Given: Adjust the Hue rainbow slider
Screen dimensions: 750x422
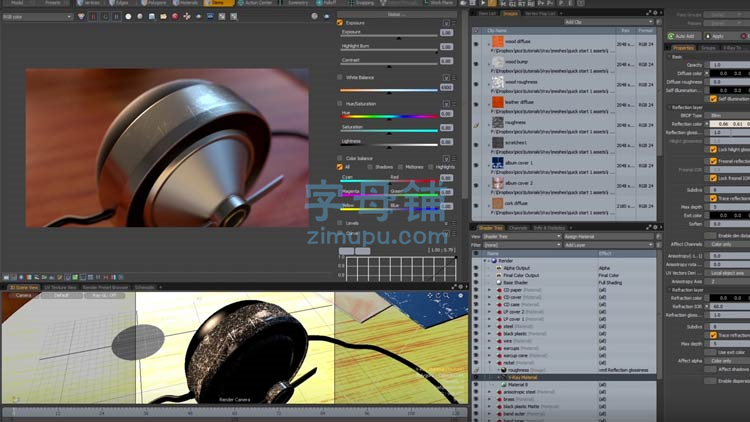Looking at the screenshot, I should click(x=389, y=116).
